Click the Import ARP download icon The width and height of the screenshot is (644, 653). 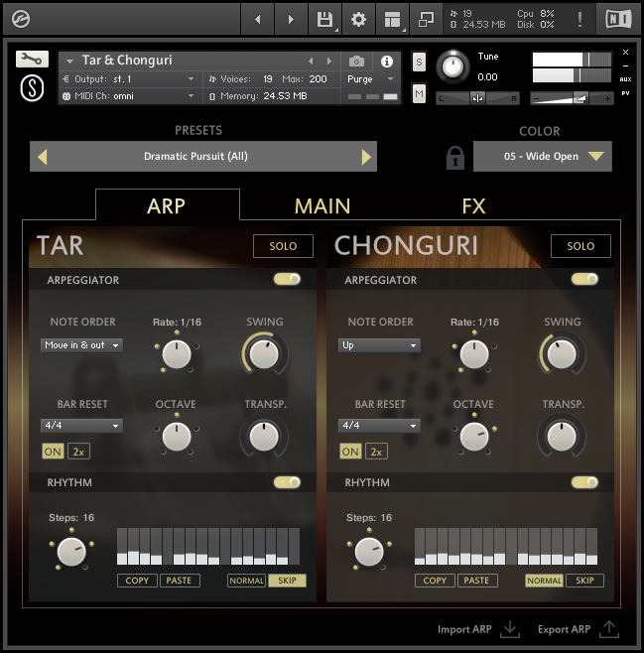point(510,628)
